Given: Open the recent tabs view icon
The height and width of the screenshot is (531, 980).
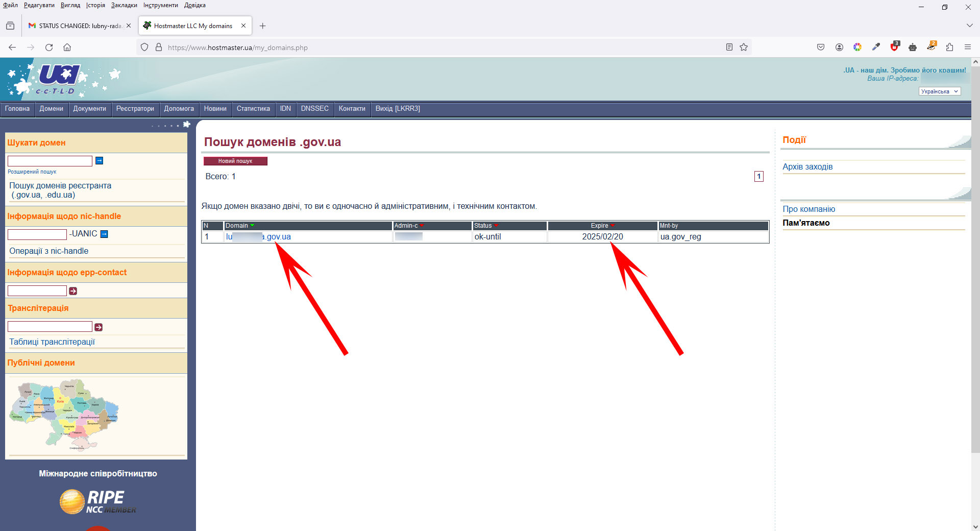Looking at the screenshot, I should (10, 26).
